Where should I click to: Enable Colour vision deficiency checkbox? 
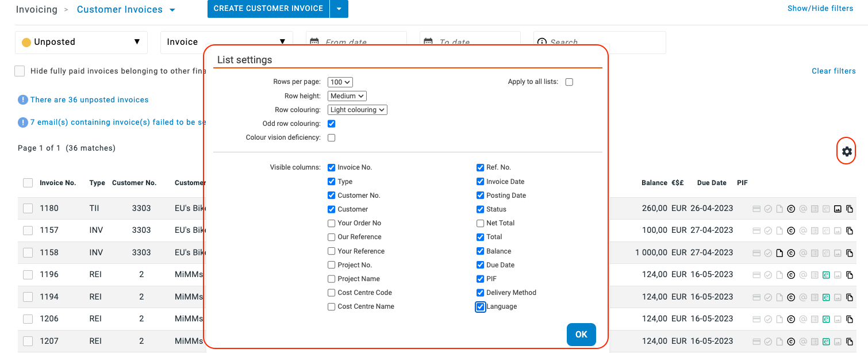[332, 138]
